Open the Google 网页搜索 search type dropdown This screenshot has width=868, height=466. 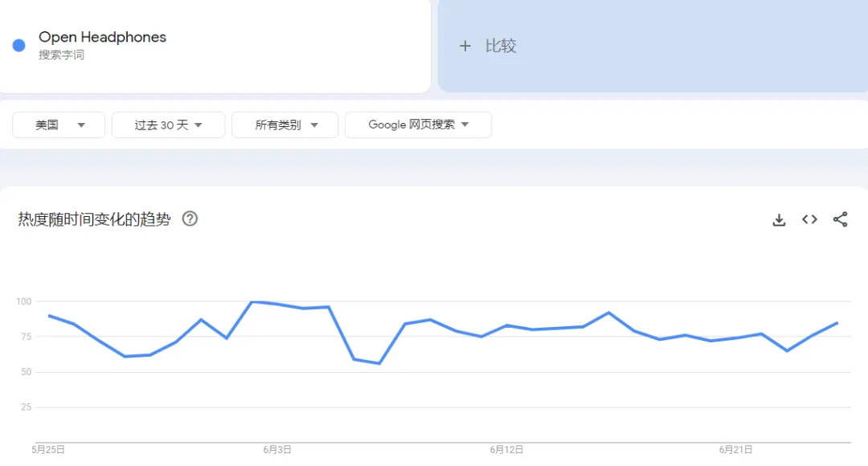[418, 125]
